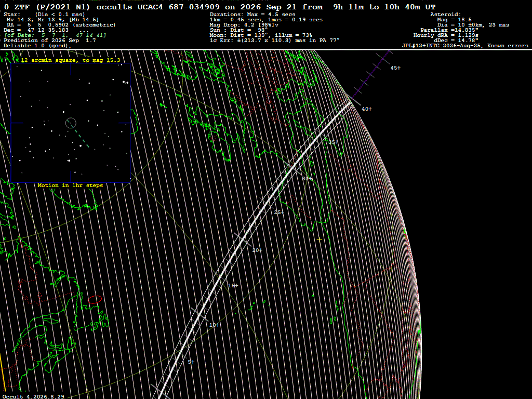Click 'Motion in 1hr steps' caption
Viewport: 532px width, 399px height.
coord(70,185)
